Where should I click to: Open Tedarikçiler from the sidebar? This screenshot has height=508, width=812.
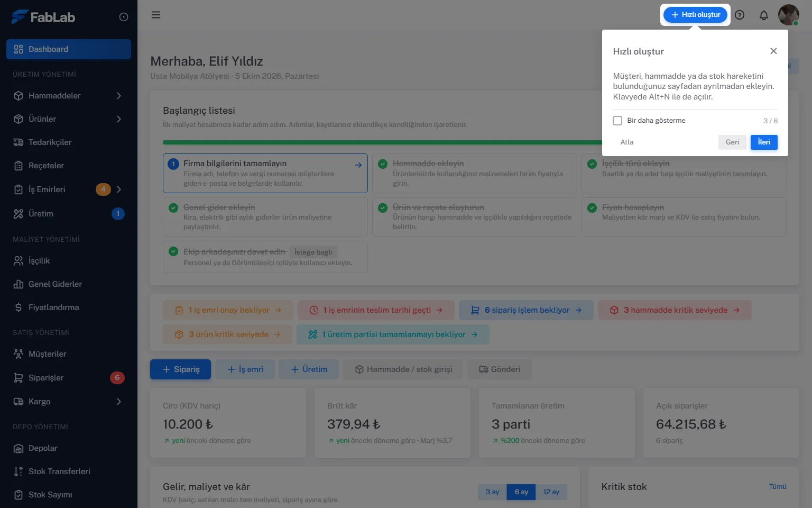coord(69,142)
